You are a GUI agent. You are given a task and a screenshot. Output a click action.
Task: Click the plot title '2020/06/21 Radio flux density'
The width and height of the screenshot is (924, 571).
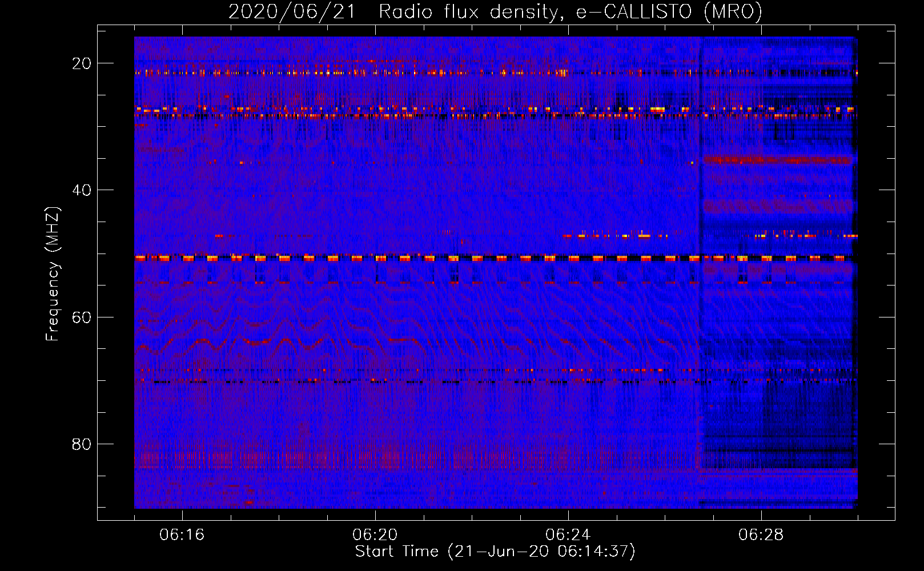tap(495, 11)
